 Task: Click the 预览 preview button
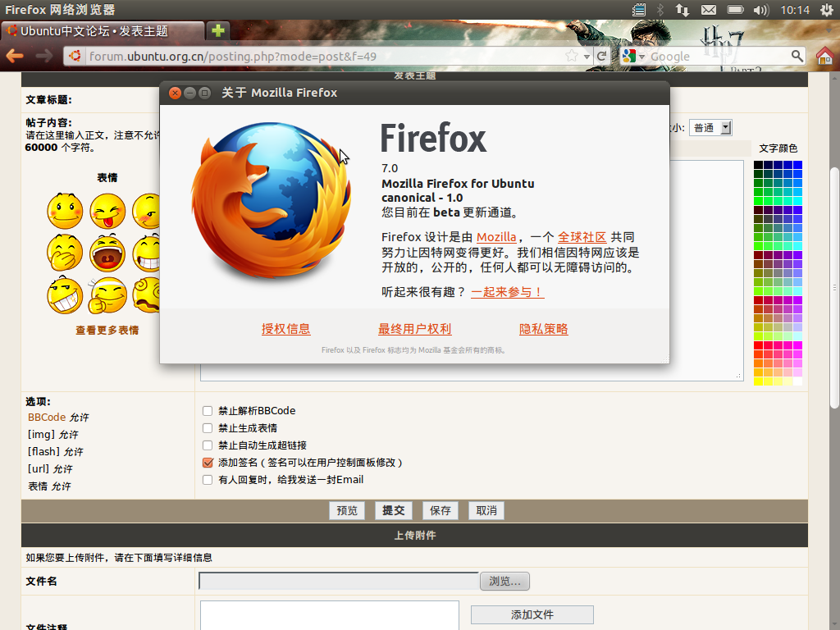point(347,510)
